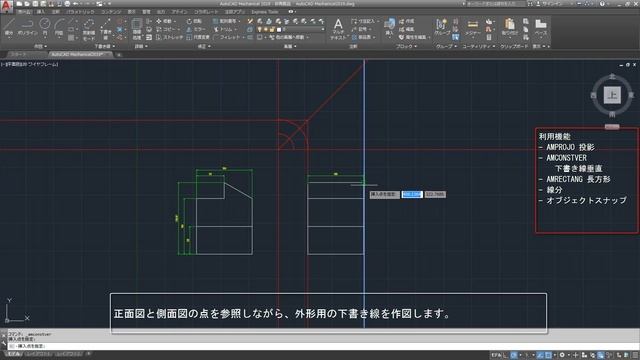Open the コンテンツ ribbon tab
The image size is (640, 360).
tap(111, 12)
